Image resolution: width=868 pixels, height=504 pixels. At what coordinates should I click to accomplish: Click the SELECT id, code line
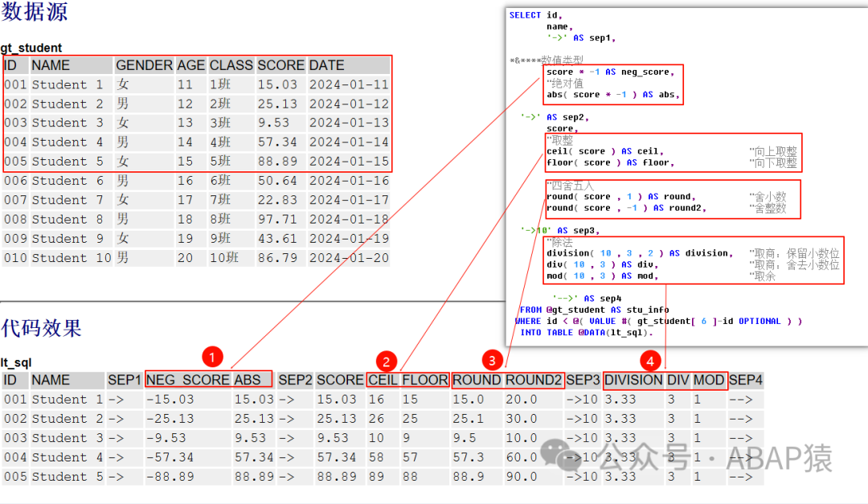click(535, 15)
